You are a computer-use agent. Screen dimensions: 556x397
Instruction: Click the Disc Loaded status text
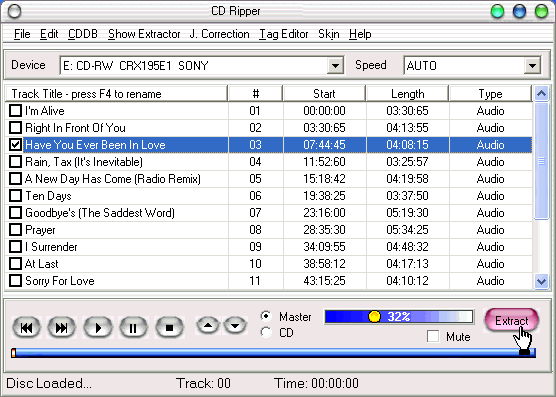(x=49, y=383)
